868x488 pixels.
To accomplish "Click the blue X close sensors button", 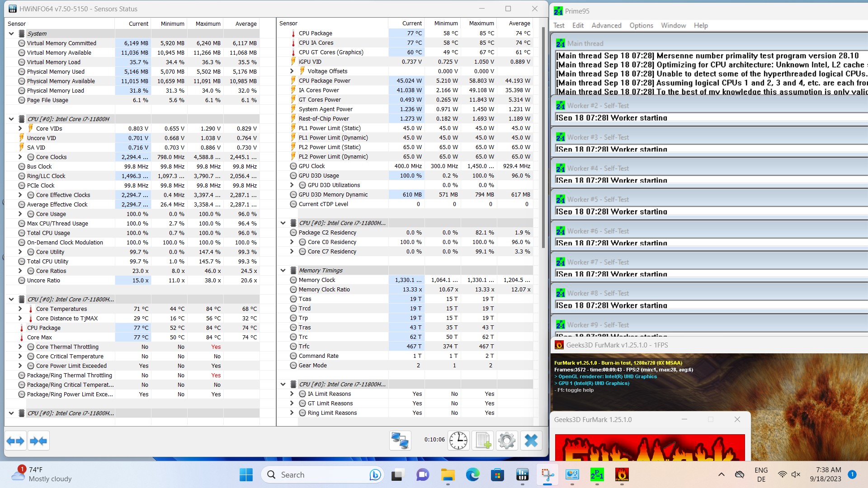I will click(531, 441).
